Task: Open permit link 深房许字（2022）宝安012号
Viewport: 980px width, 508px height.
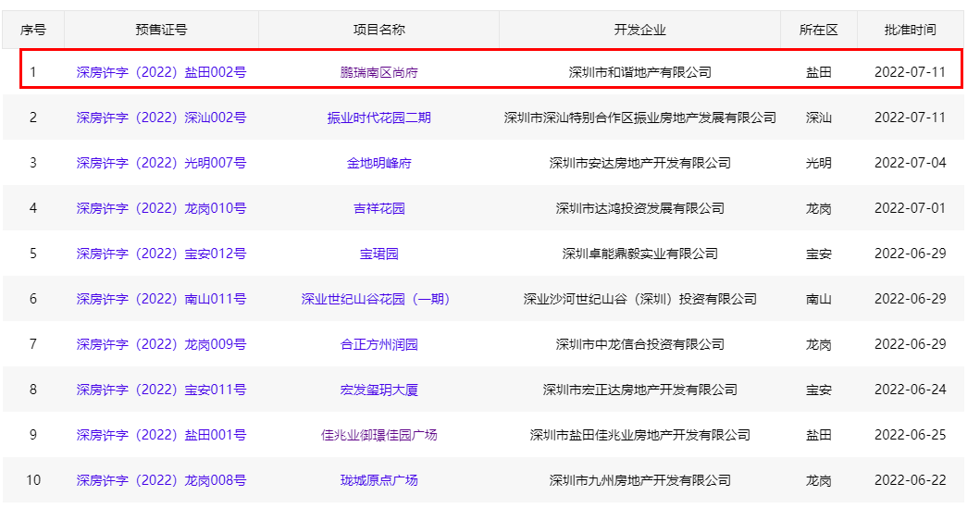Action: 161,254
